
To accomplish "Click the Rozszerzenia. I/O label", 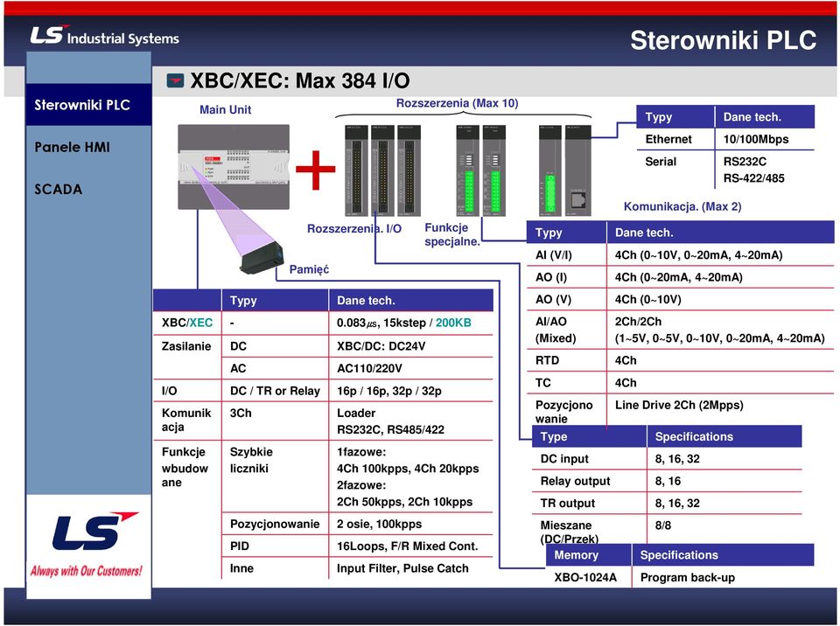I will pyautogui.click(x=354, y=229).
